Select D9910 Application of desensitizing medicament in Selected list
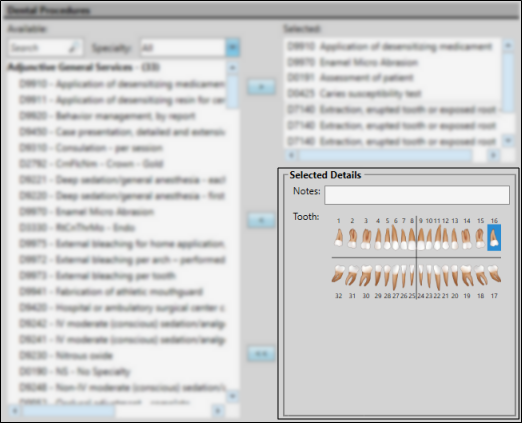Viewport: 522px width, 423px height. click(x=390, y=46)
